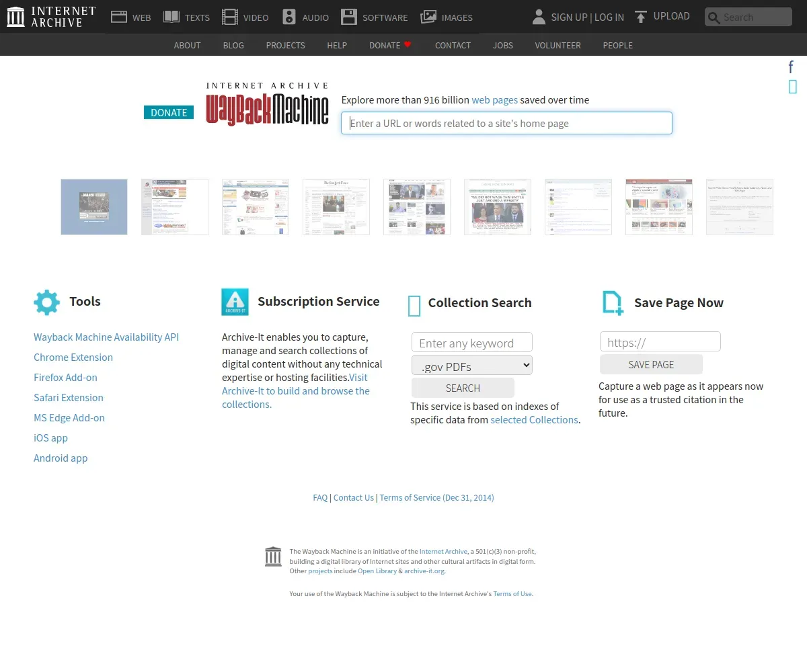
Task: Click the Internet Archive logo
Action: click(x=51, y=17)
